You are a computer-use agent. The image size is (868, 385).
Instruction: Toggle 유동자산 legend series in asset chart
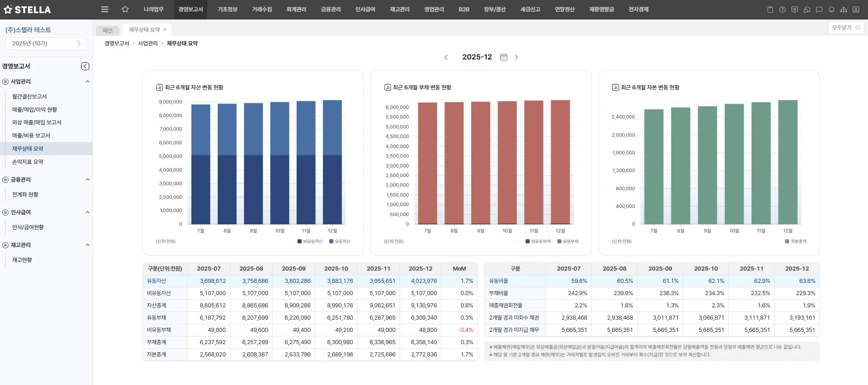click(x=340, y=242)
